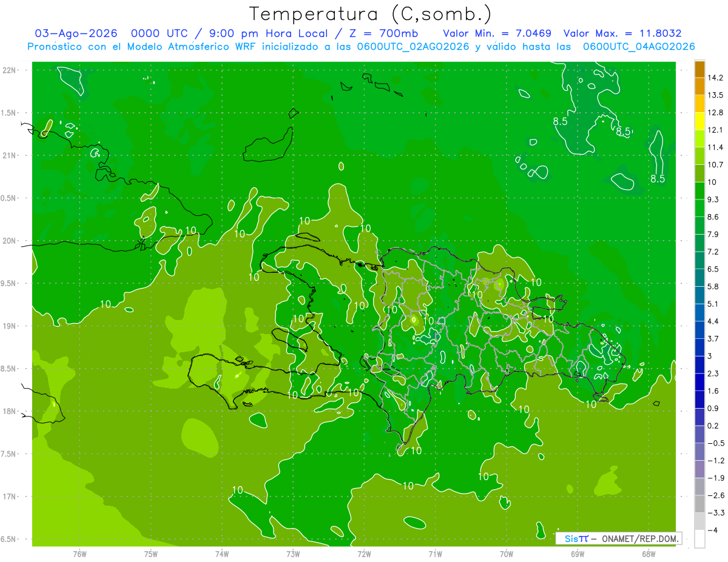Click the '6.5' legend value

713,269
